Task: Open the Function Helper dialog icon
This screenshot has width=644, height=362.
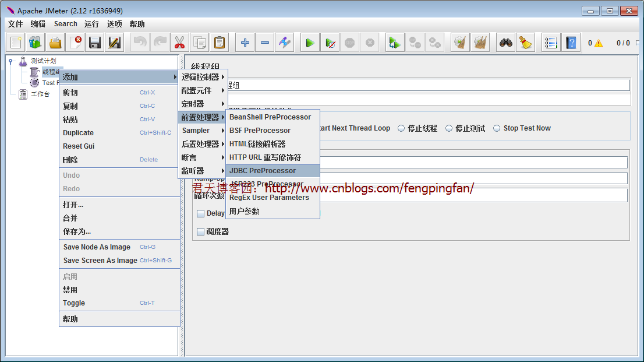Action: coord(551,43)
